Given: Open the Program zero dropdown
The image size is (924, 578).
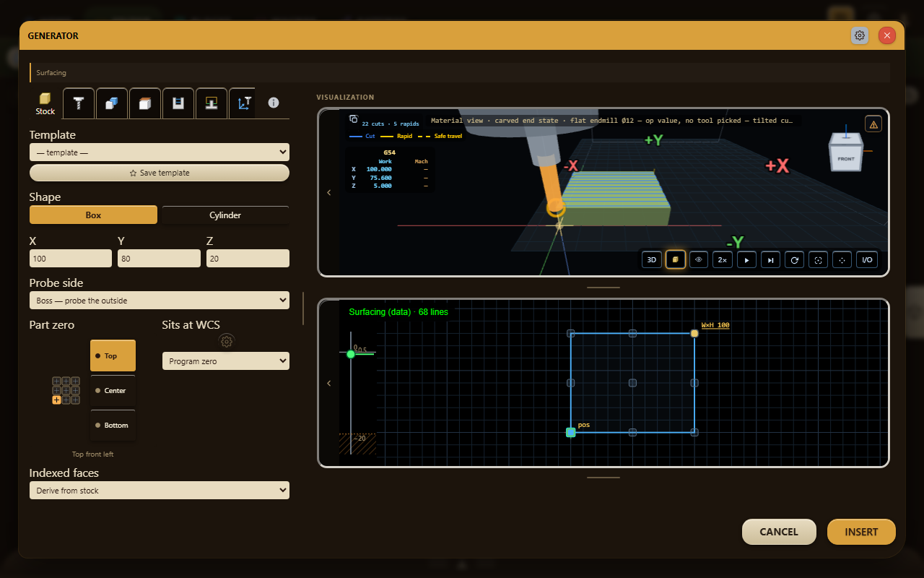Looking at the screenshot, I should point(226,361).
